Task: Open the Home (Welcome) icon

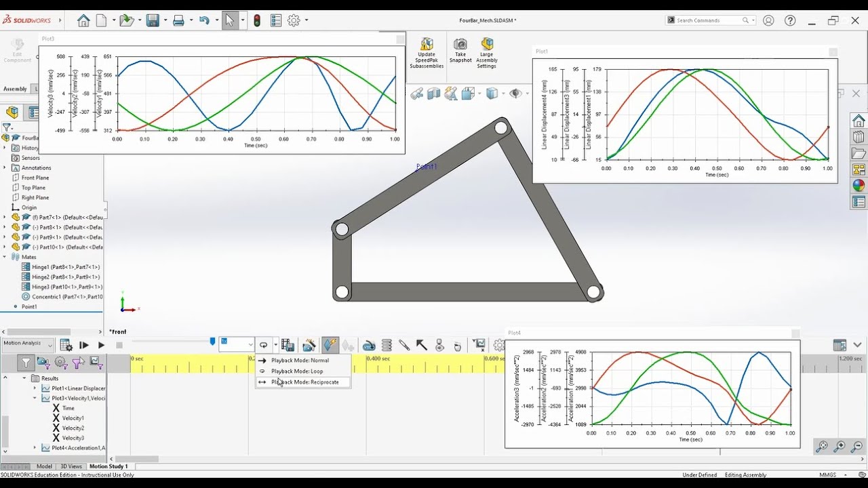Action: [x=83, y=20]
